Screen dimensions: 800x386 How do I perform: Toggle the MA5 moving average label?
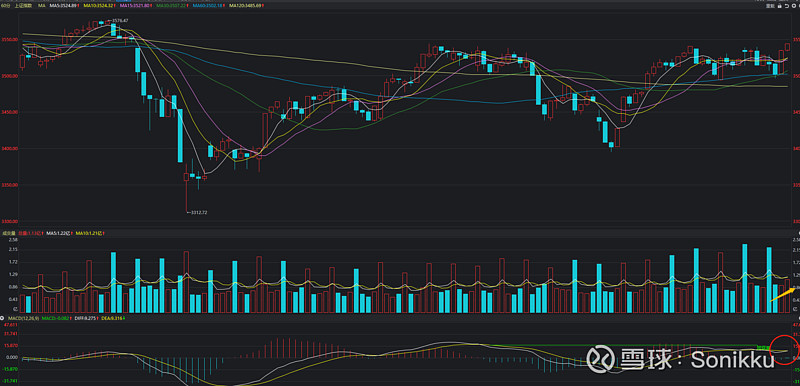64,6
